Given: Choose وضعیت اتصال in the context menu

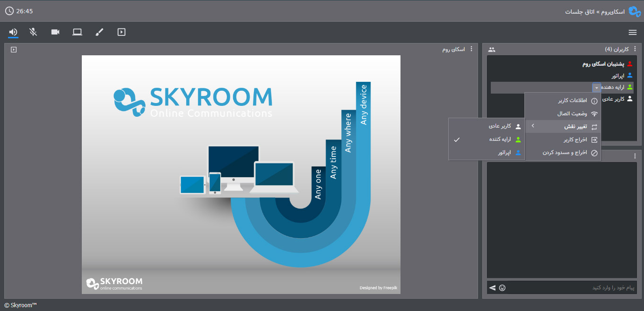Looking at the screenshot, I should (563, 113).
